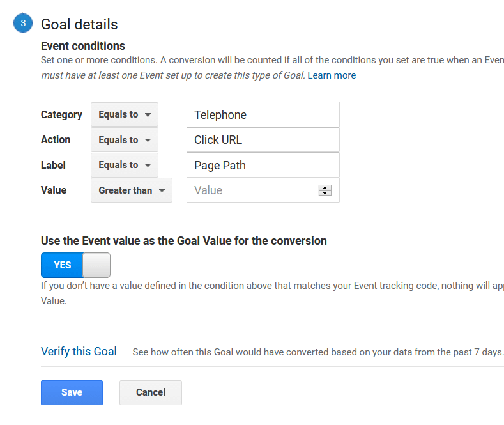Focus the Category field containing Telephone

pyautogui.click(x=263, y=114)
